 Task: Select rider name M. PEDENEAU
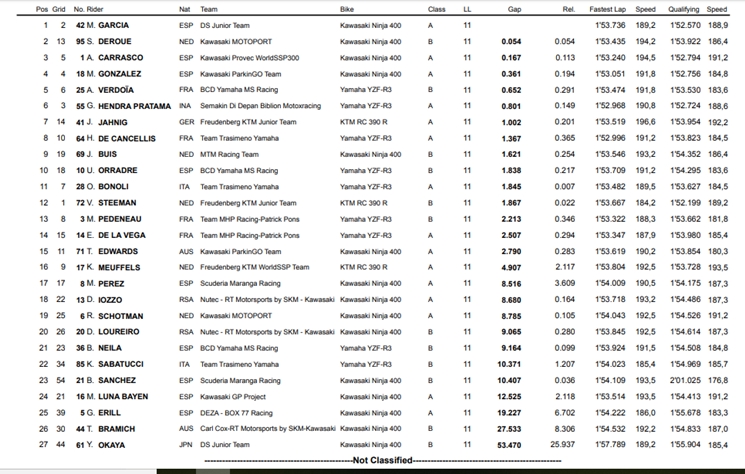pos(114,219)
